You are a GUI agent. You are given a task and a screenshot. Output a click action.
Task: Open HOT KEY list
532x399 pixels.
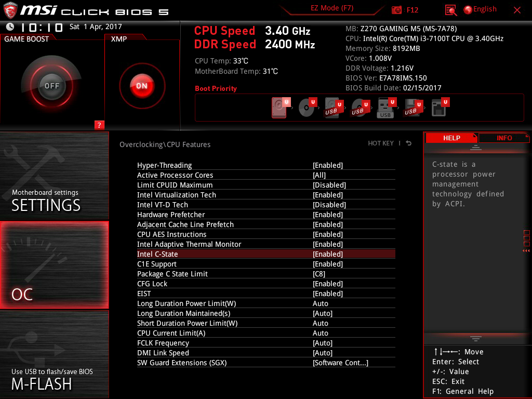[x=381, y=143]
